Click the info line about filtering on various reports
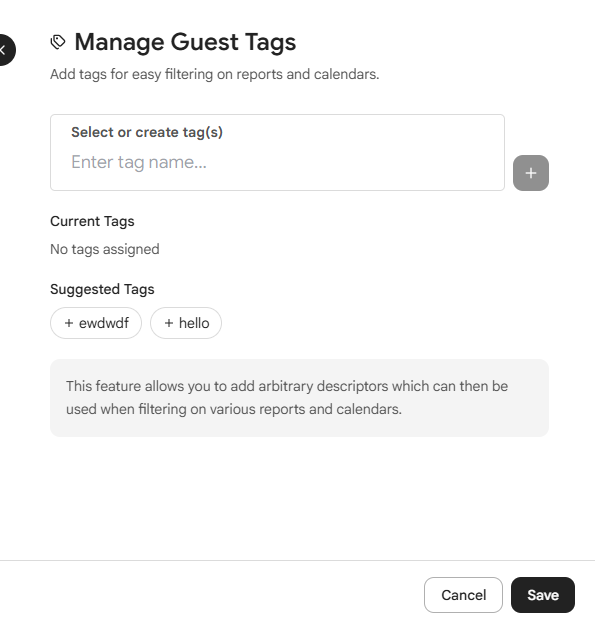 point(234,409)
